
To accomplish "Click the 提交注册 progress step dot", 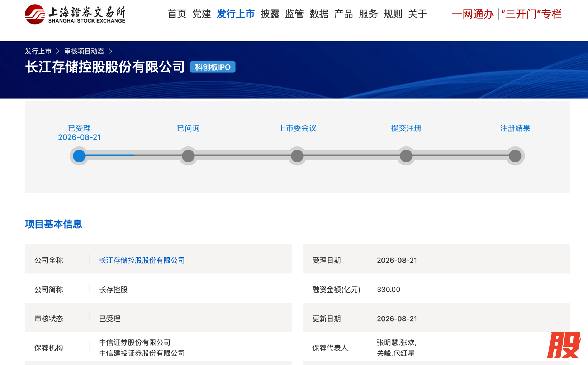I will click(x=406, y=156).
